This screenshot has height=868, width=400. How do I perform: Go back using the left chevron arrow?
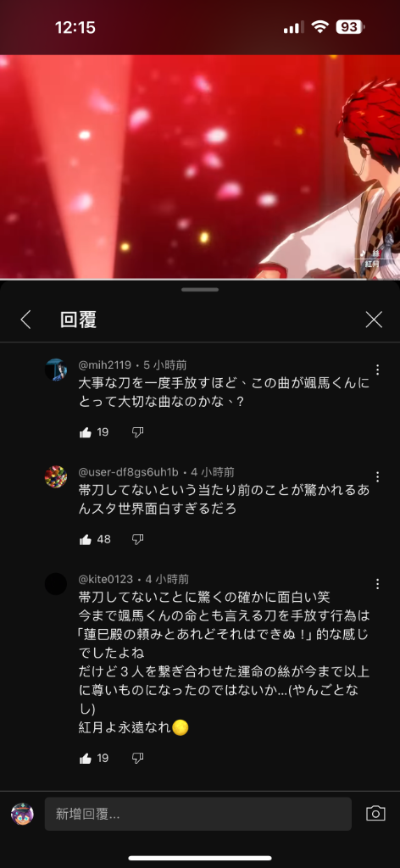pyautogui.click(x=25, y=320)
